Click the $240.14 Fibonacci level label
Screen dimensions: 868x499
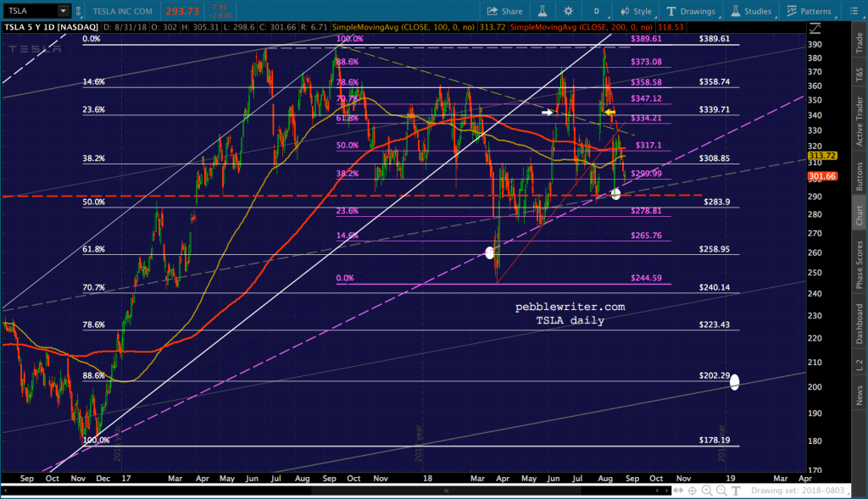[x=714, y=288]
